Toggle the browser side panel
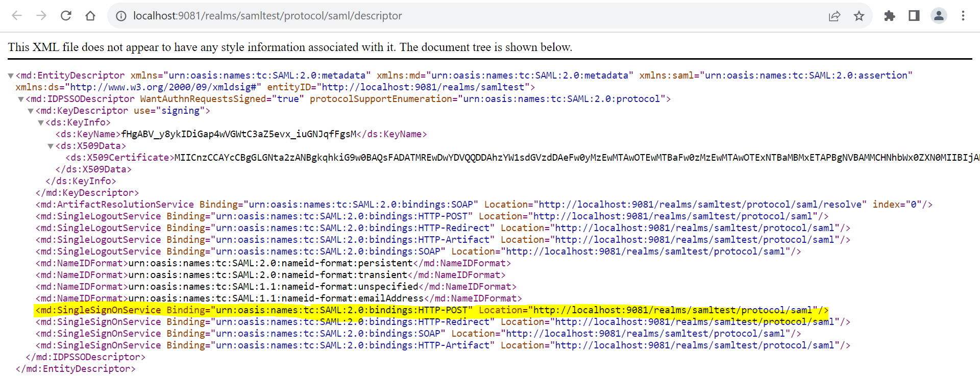Image resolution: width=980 pixels, height=377 pixels. click(x=914, y=16)
